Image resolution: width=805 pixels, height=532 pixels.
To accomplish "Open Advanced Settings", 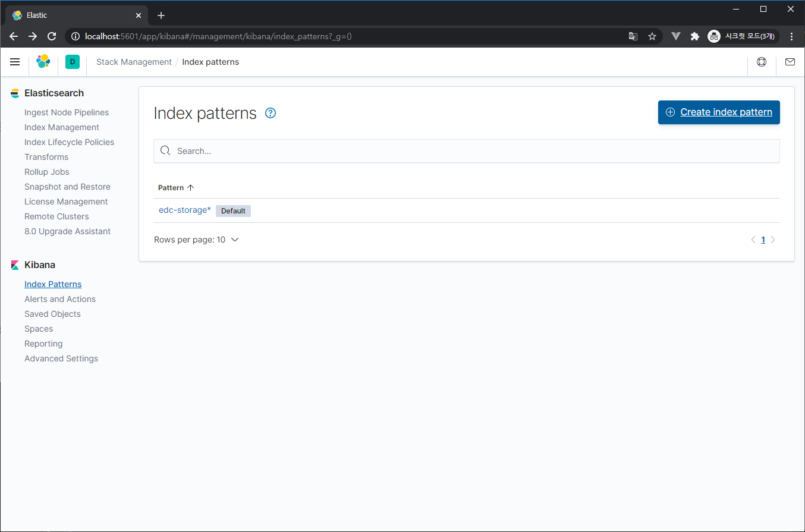I will coord(61,358).
